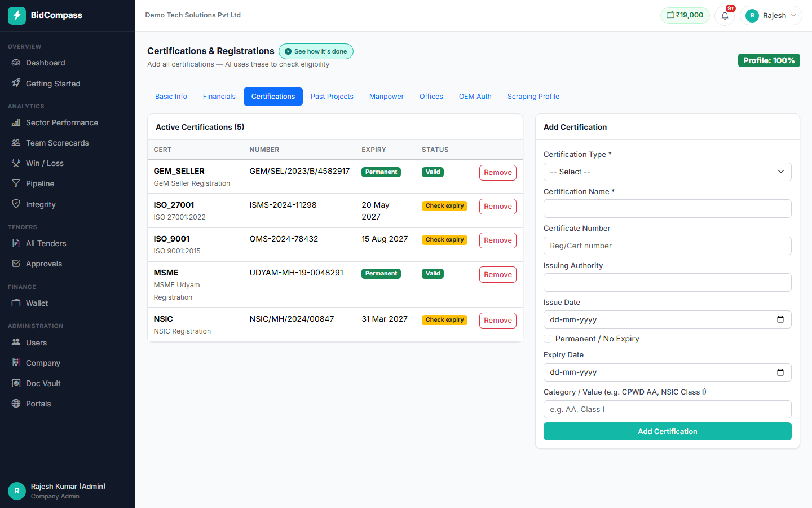Image resolution: width=812 pixels, height=508 pixels.
Task: Click the See how it's done button
Action: click(316, 51)
